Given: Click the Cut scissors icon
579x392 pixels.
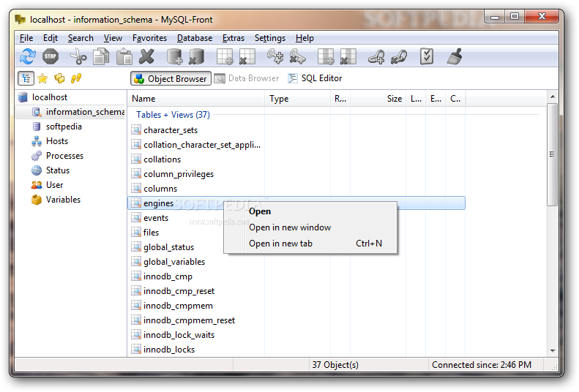Looking at the screenshot, I should [78, 56].
